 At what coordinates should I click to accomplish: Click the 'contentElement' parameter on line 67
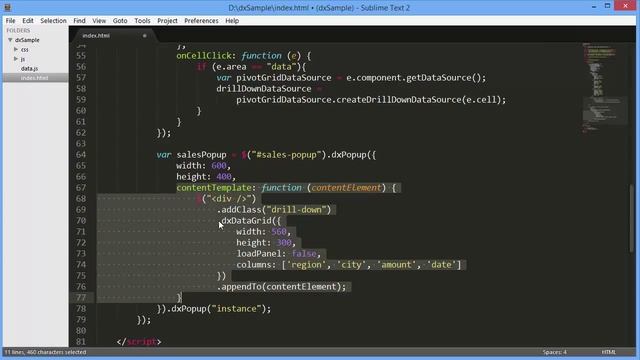pos(346,188)
